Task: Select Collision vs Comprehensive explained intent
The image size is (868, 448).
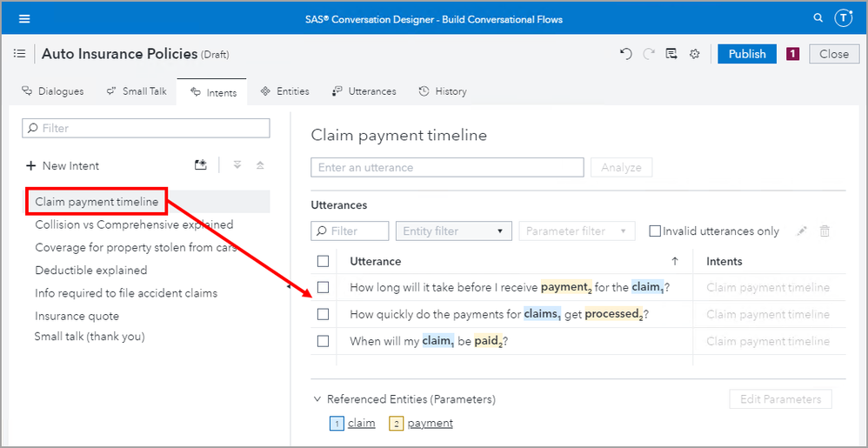Action: click(134, 224)
